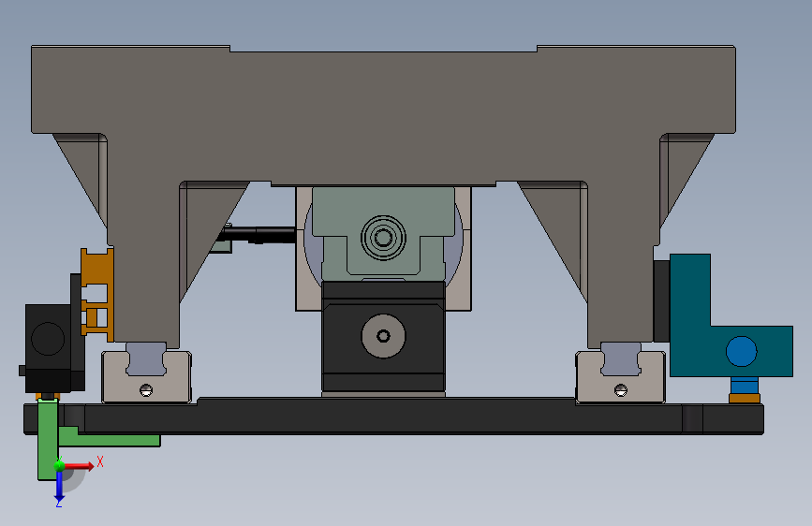Pick the green L-shaped bracket

coord(48,440)
